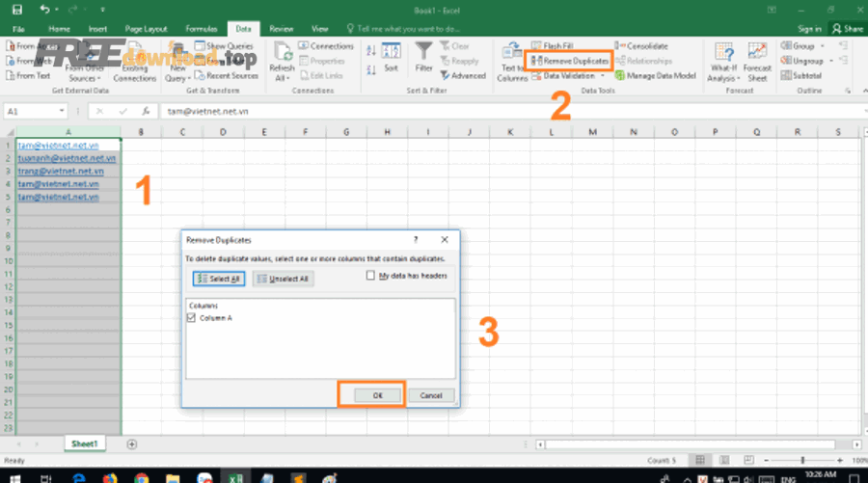Click Subtotal in Outline group
The height and width of the screenshot is (483, 868).
click(801, 76)
